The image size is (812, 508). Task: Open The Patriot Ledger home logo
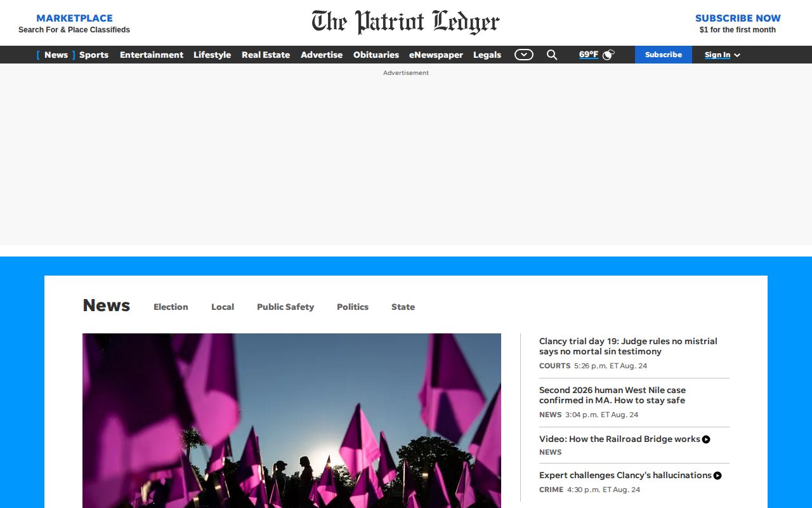406,22
